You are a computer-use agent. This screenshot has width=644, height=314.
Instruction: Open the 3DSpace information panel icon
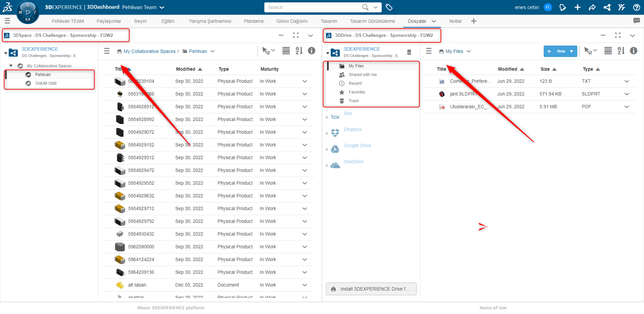[312, 51]
